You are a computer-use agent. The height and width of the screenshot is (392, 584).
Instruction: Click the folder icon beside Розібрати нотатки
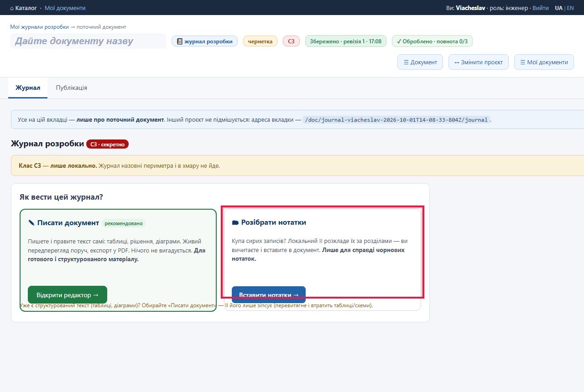[x=235, y=222]
